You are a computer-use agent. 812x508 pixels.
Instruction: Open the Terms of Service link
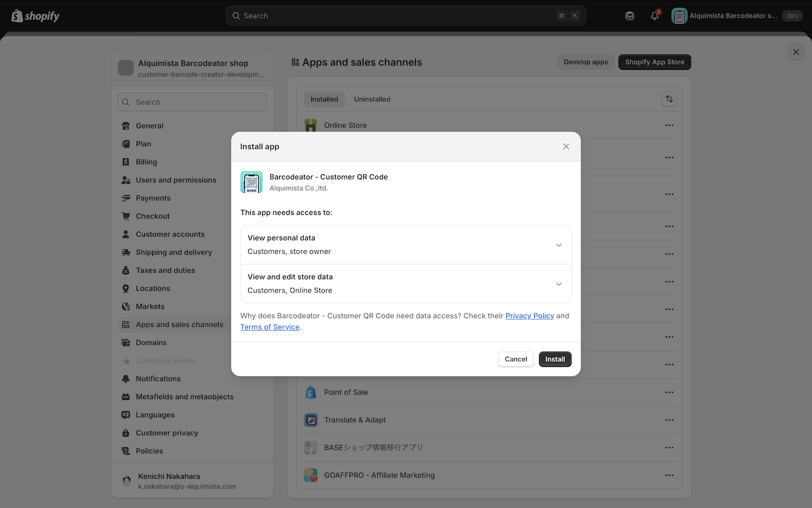(x=270, y=327)
